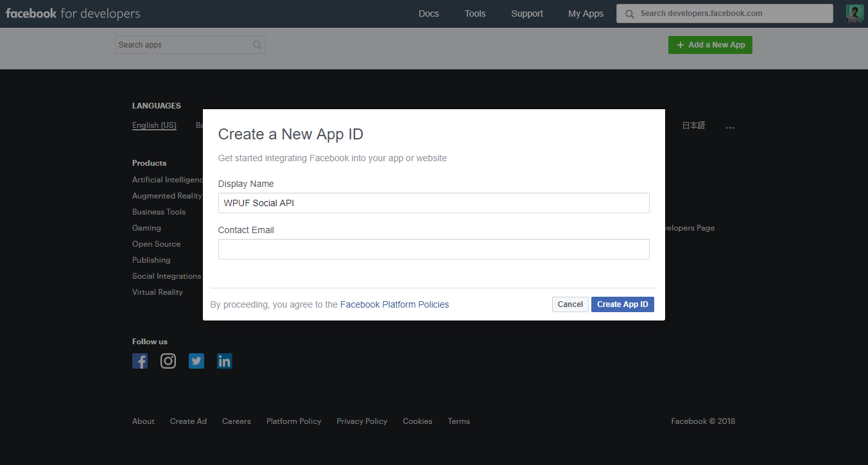Cancel the Create a New App ID dialog
Viewport: 868px width, 465px height.
pos(570,304)
